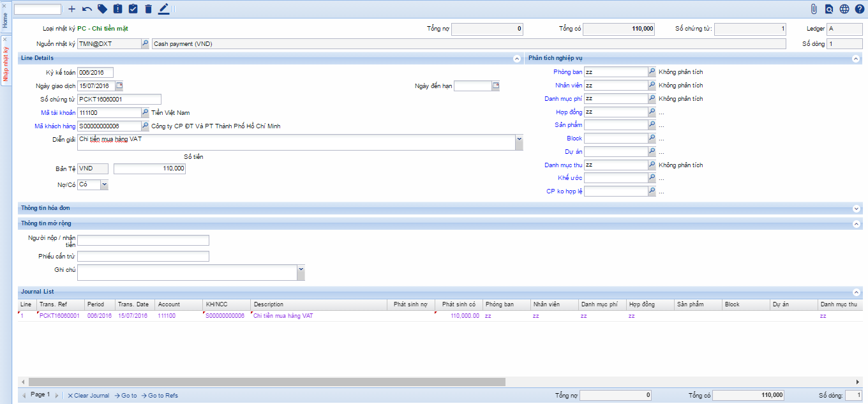The height and width of the screenshot is (404, 868).
Task: Open attachments with the paperclip icon
Action: pos(814,9)
